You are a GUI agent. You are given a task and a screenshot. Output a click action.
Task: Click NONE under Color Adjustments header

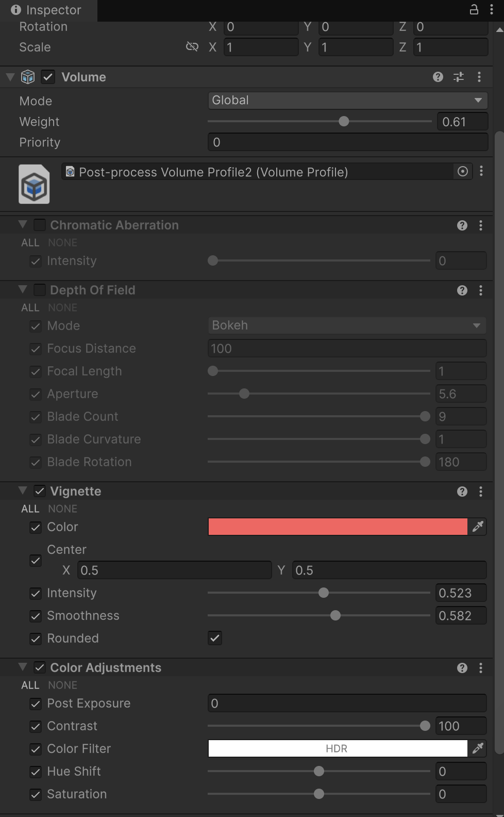tap(62, 685)
